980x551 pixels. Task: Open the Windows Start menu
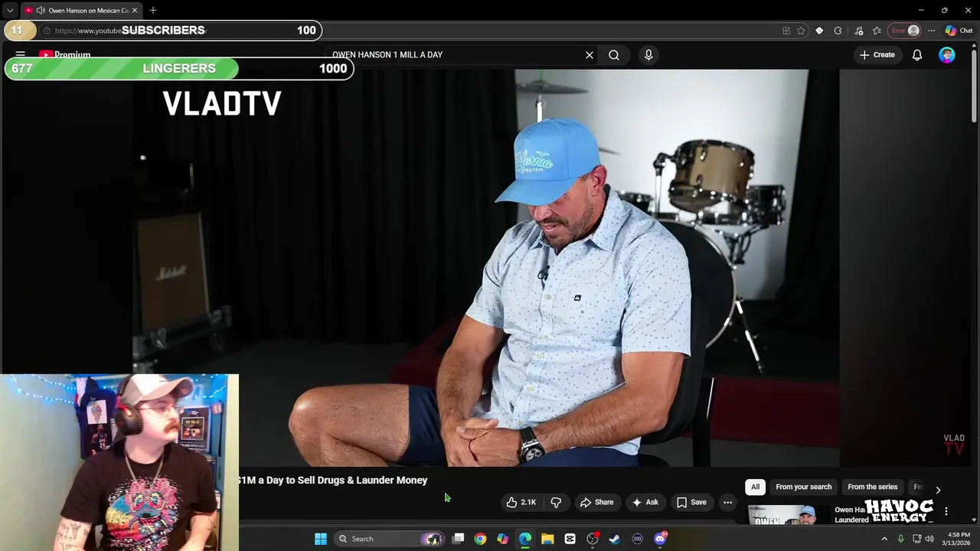point(321,539)
